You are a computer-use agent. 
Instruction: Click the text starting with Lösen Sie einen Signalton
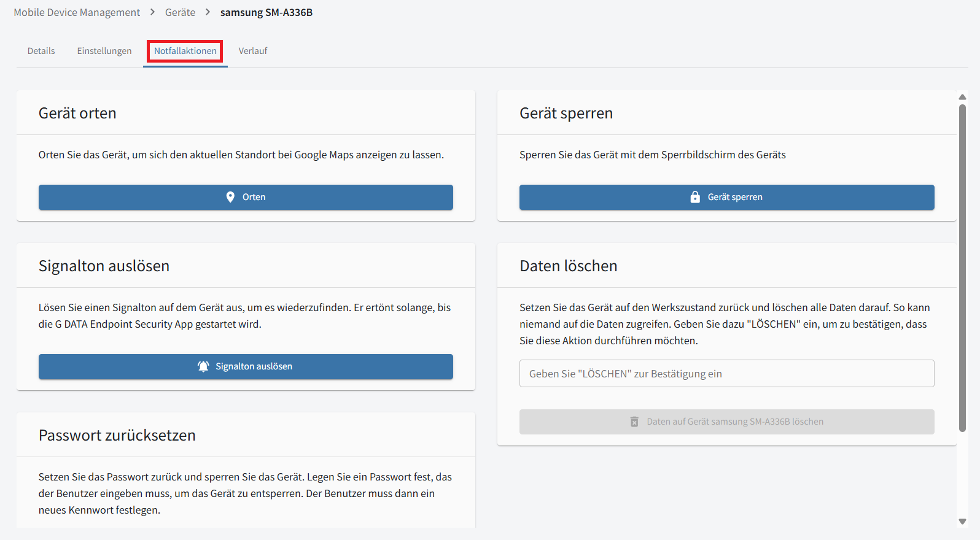point(245,315)
